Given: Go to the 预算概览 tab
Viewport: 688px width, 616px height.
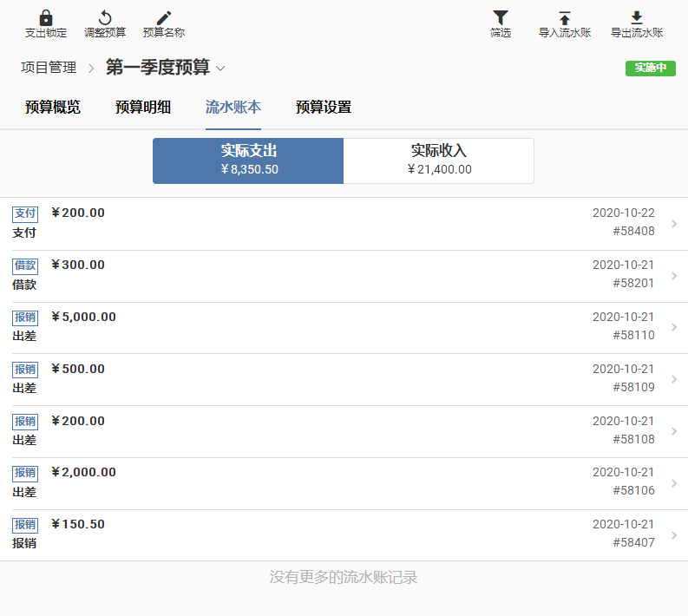Looking at the screenshot, I should pyautogui.click(x=53, y=108).
